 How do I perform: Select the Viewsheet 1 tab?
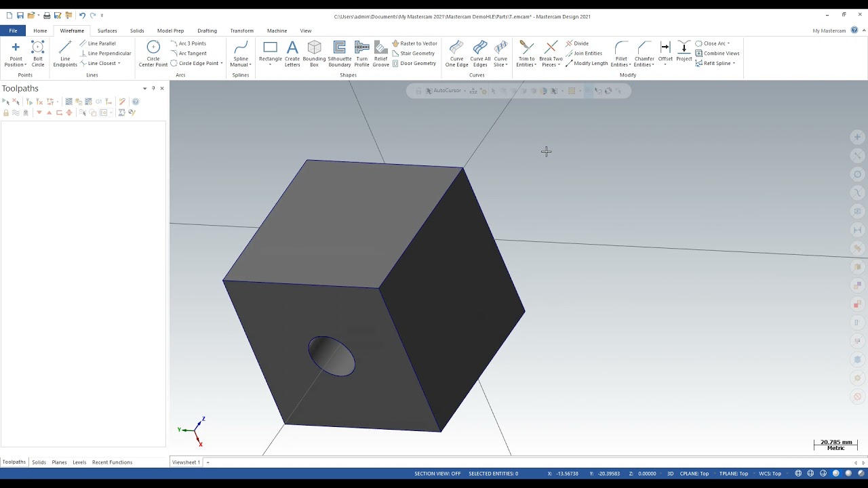tap(186, 462)
